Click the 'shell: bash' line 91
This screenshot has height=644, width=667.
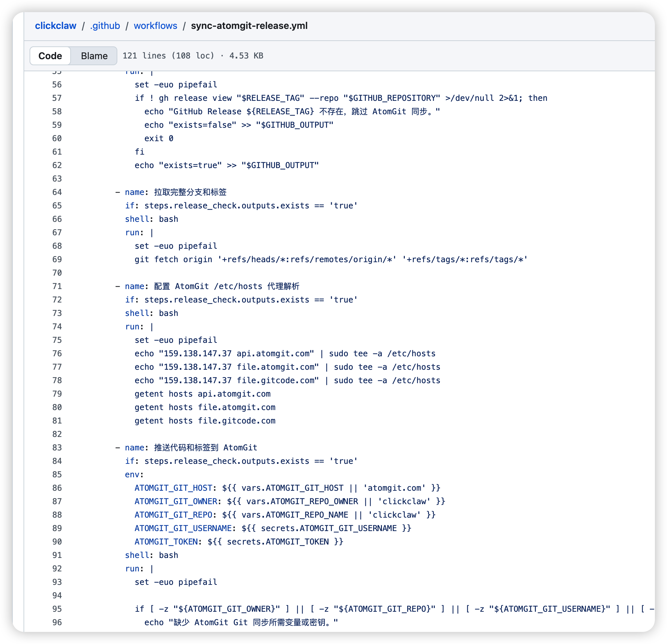pyautogui.click(x=151, y=555)
